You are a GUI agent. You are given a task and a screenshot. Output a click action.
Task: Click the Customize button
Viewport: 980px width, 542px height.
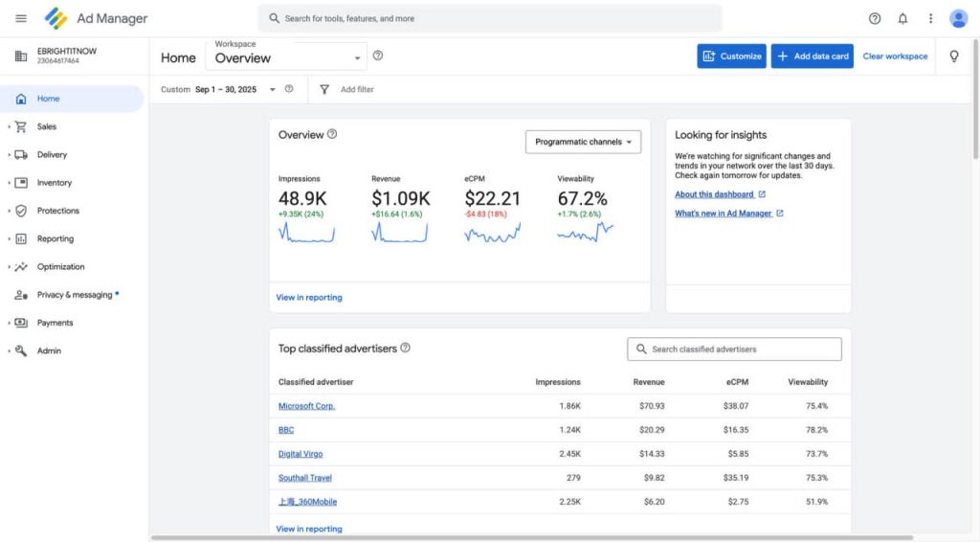(x=732, y=56)
